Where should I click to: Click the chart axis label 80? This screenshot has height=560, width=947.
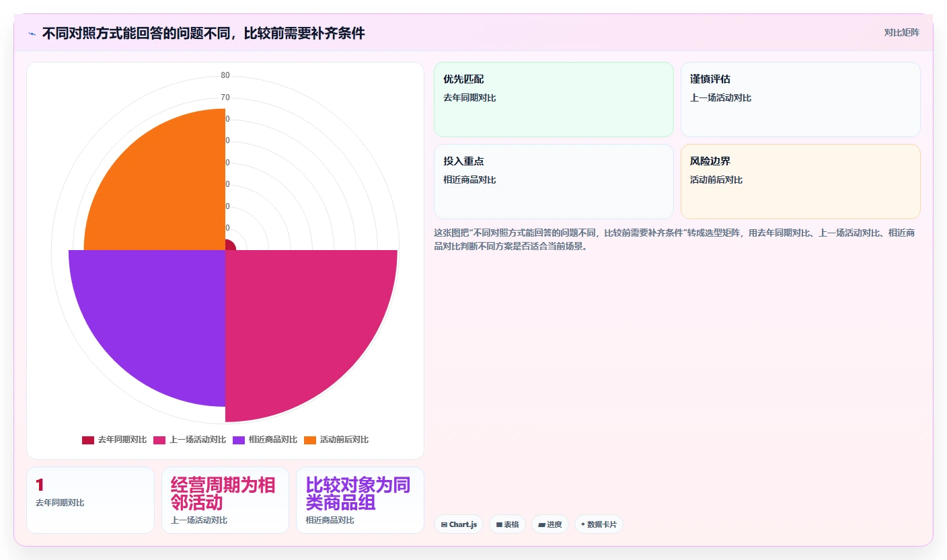click(x=225, y=75)
